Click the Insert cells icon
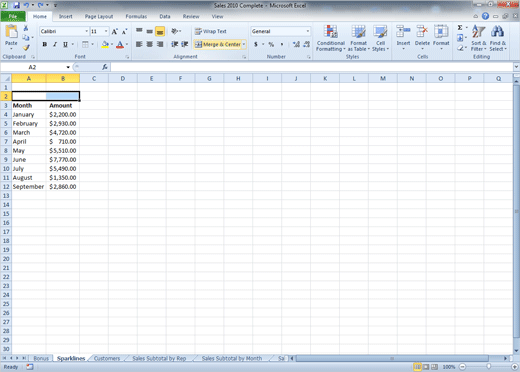The image size is (520, 372). pyautogui.click(x=403, y=32)
